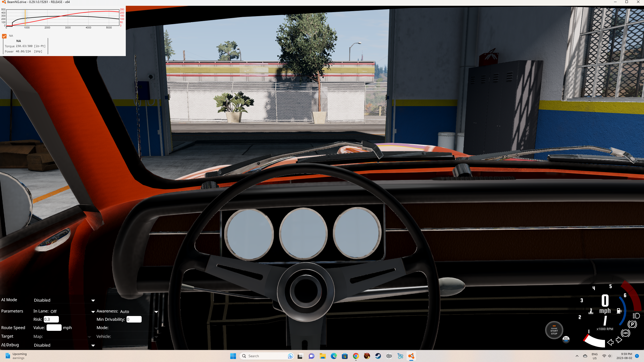Expand the In Lane dropdown

click(72, 311)
